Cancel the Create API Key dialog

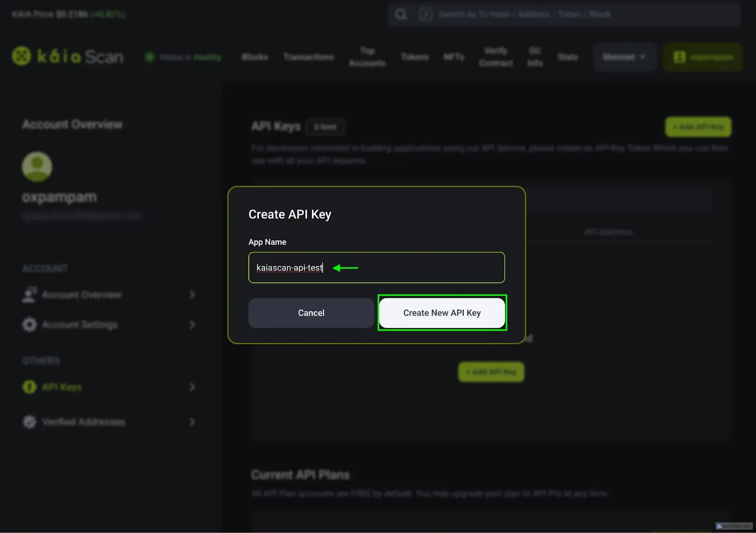[x=311, y=313]
